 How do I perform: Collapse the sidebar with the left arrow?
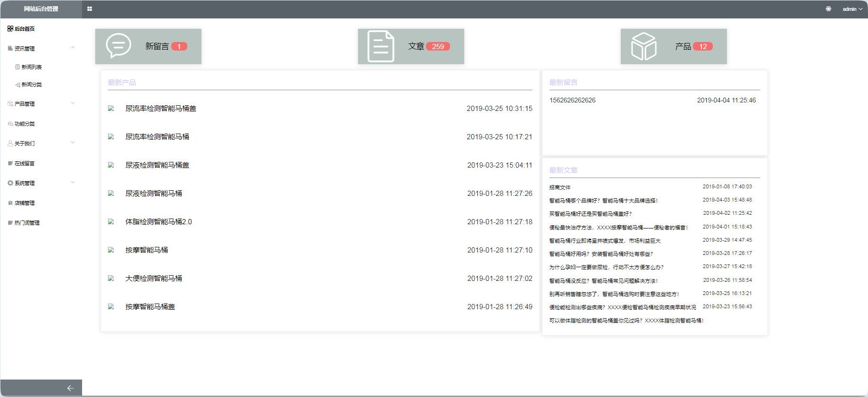70,388
